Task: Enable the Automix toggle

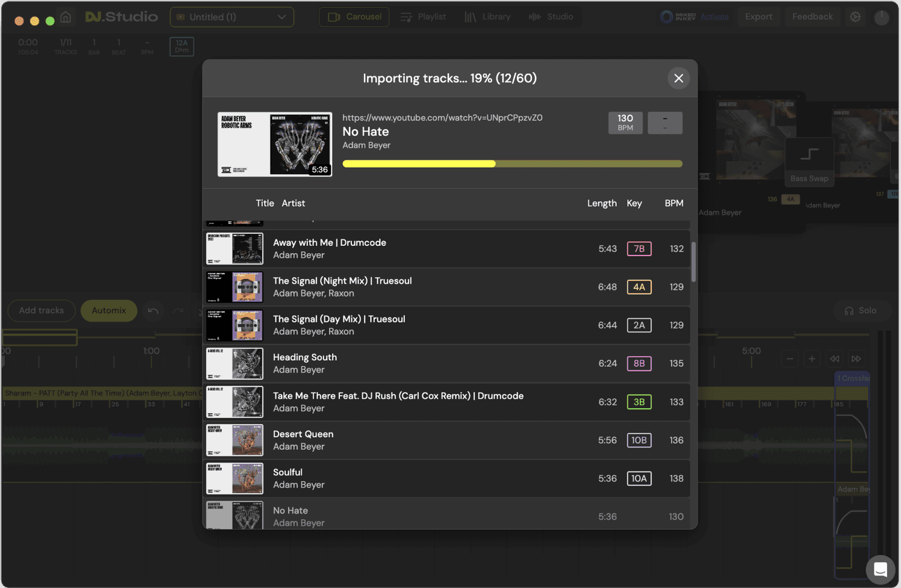Action: (108, 311)
